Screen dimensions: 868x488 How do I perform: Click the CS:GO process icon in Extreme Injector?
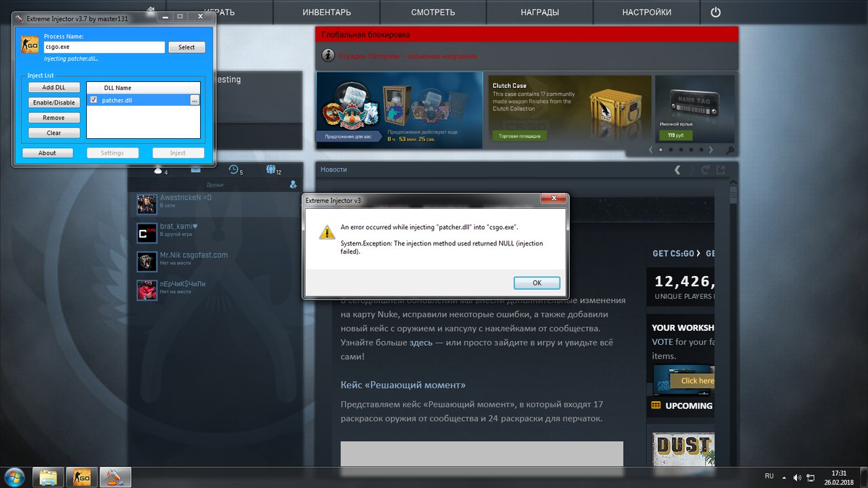[x=30, y=43]
